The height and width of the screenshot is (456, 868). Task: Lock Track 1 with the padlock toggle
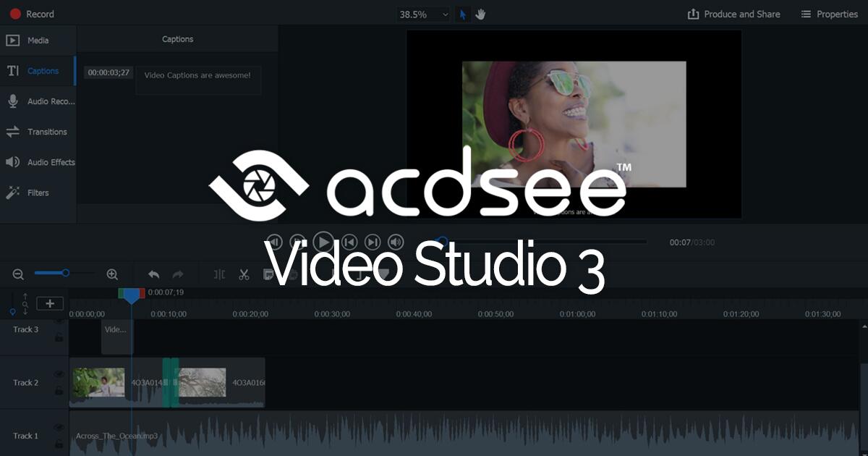pyautogui.click(x=59, y=444)
